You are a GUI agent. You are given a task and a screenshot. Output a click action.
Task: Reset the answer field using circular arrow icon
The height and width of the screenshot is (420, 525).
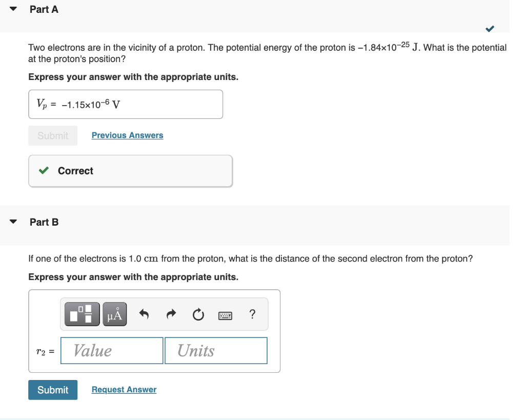point(198,314)
